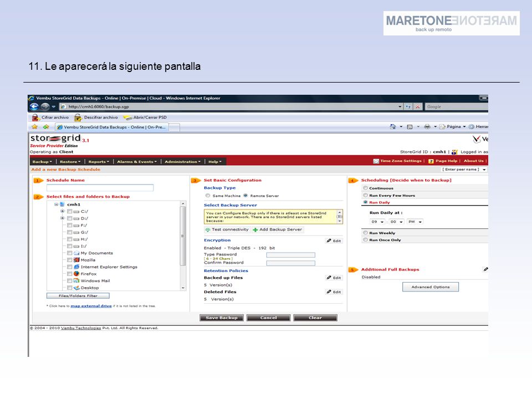This screenshot has height=399, width=532.
Task: Click the browser Home icon
Action: 393,127
